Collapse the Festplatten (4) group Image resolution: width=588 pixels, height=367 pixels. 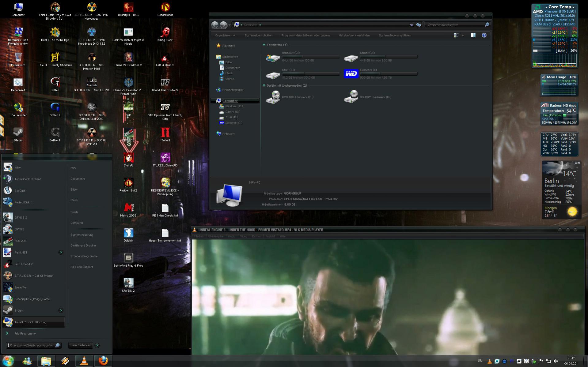pyautogui.click(x=264, y=45)
